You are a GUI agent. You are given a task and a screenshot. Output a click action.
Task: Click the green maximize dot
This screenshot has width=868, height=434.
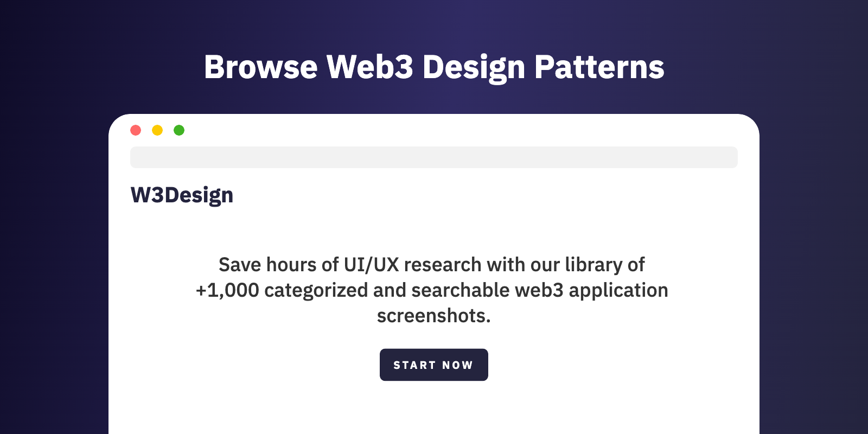[x=179, y=130]
